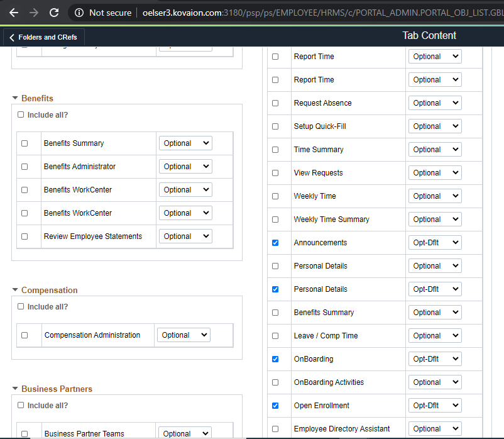Click the Benefits Administrator label
504x439 pixels.
[x=80, y=167]
